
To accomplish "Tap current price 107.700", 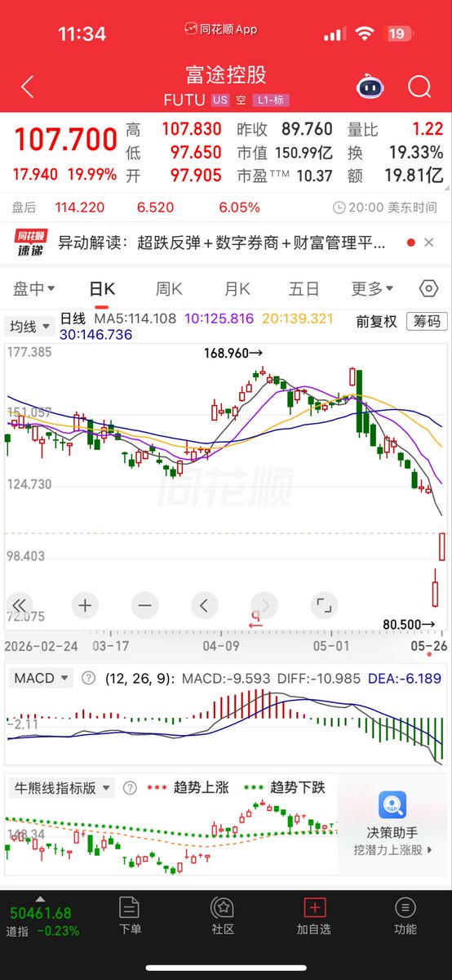I will (65, 140).
